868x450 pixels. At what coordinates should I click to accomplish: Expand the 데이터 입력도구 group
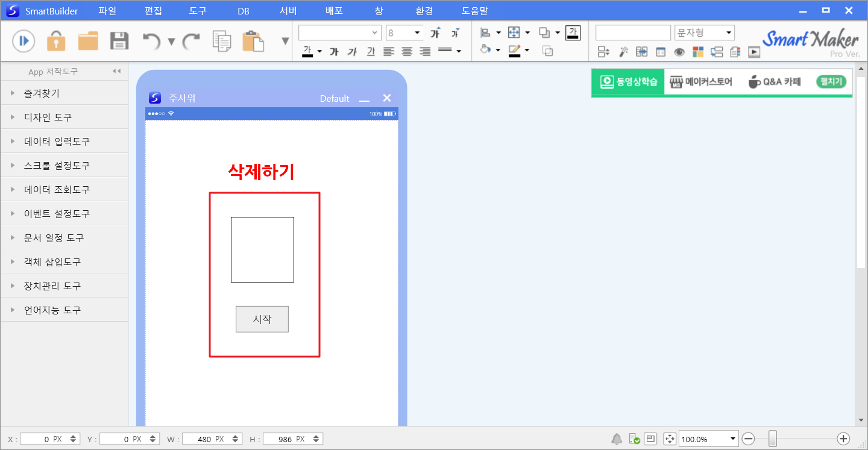point(64,142)
